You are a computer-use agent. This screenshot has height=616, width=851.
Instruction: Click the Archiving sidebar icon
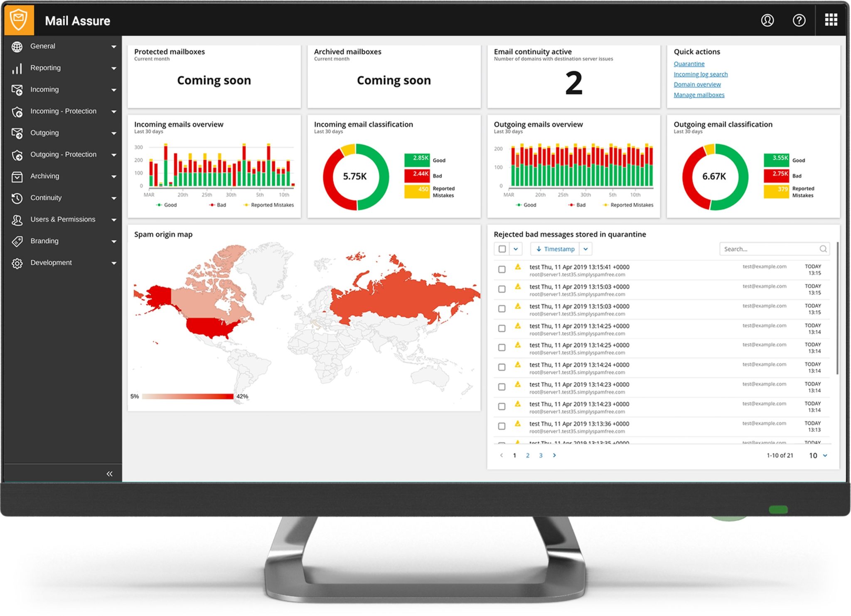click(17, 176)
